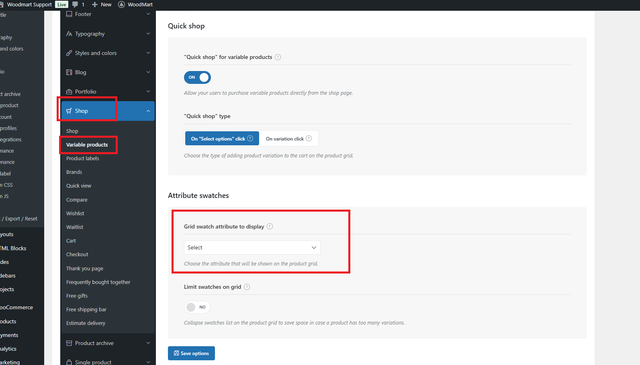Open Product labels settings
The width and height of the screenshot is (640, 365).
click(82, 158)
